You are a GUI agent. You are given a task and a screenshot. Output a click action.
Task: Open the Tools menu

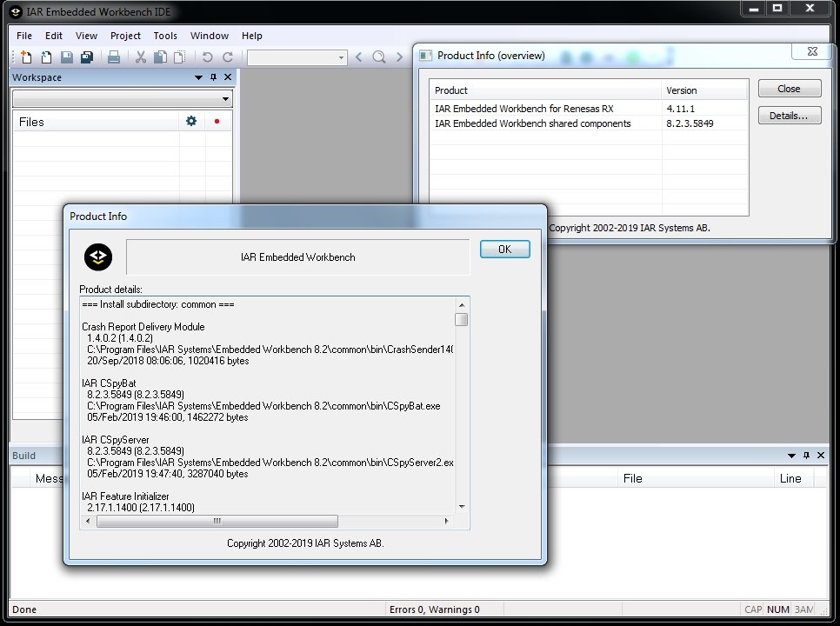pos(165,36)
